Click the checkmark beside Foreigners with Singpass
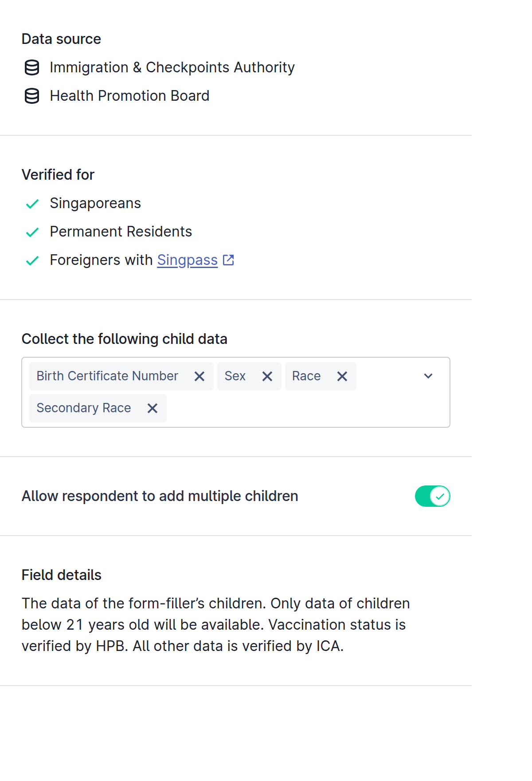The height and width of the screenshot is (781, 532). (x=32, y=260)
